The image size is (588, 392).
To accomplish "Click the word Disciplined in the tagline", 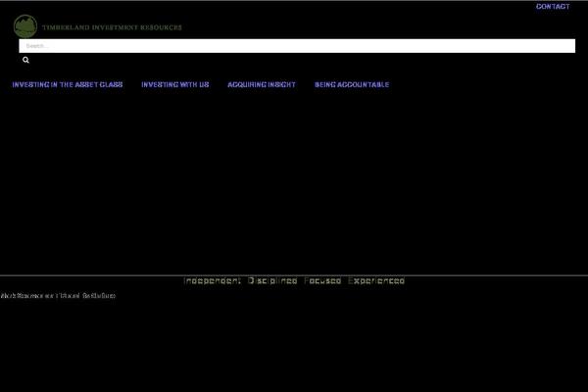I will click(272, 281).
